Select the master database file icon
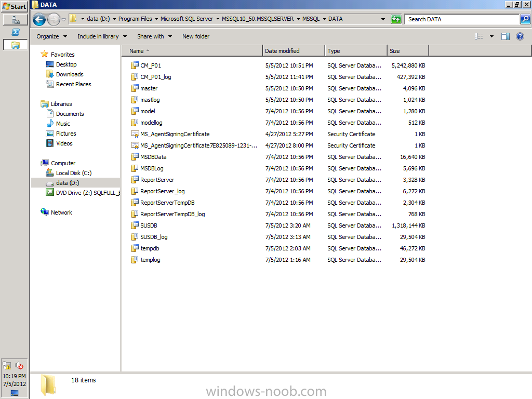Screen dimensions: 532x399 click(135, 88)
